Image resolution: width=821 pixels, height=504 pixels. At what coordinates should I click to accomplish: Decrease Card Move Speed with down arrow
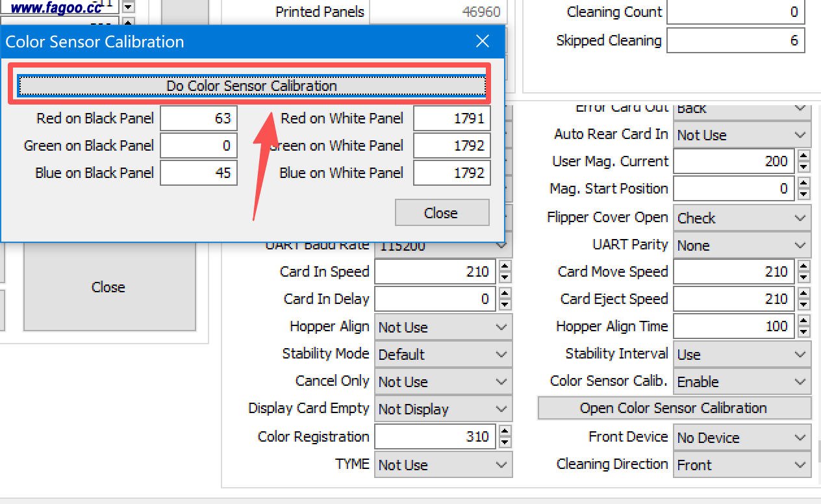coord(804,277)
